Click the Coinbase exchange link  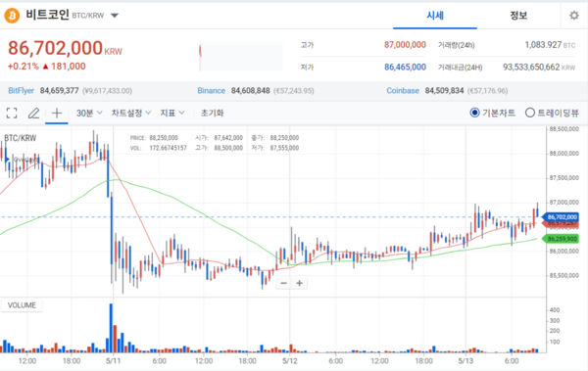point(403,91)
